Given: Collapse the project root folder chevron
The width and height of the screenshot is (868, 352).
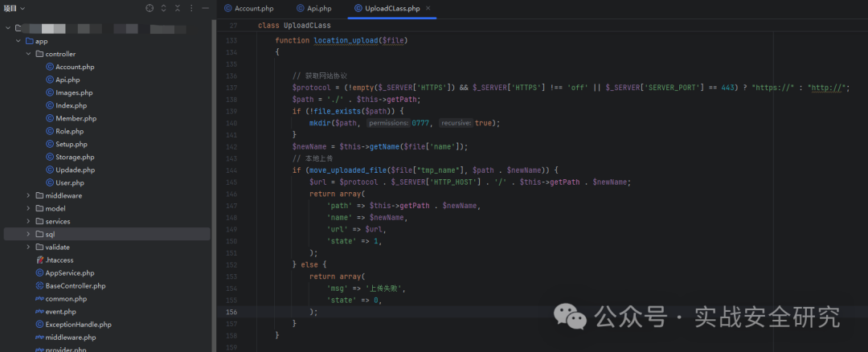Looking at the screenshot, I should coord(8,28).
